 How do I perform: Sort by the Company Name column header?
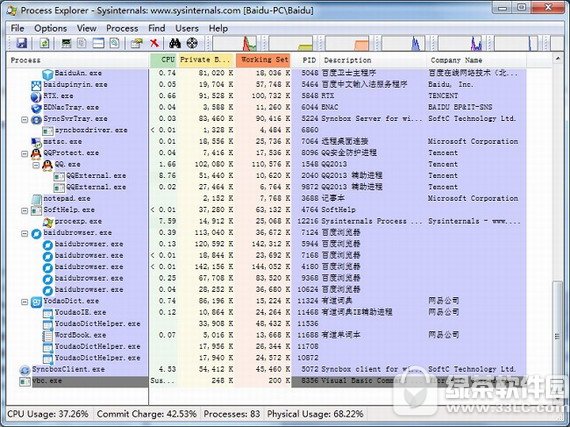pos(476,60)
